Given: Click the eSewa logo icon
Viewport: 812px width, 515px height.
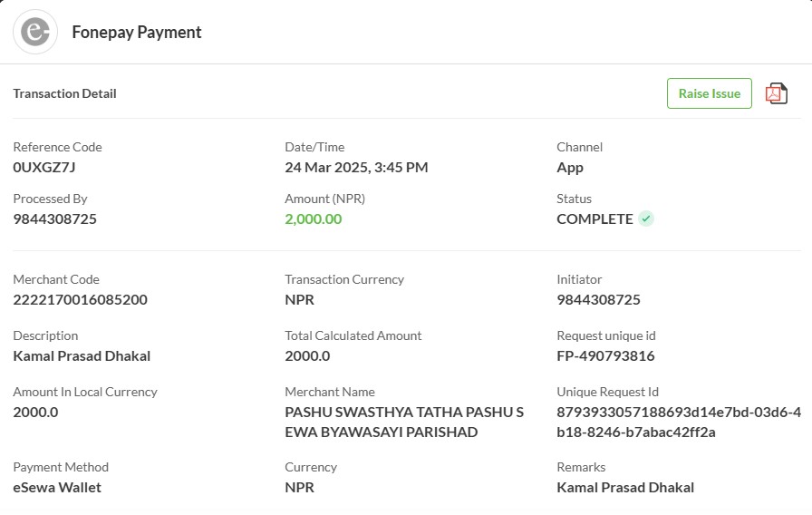Looking at the screenshot, I should 35,32.
